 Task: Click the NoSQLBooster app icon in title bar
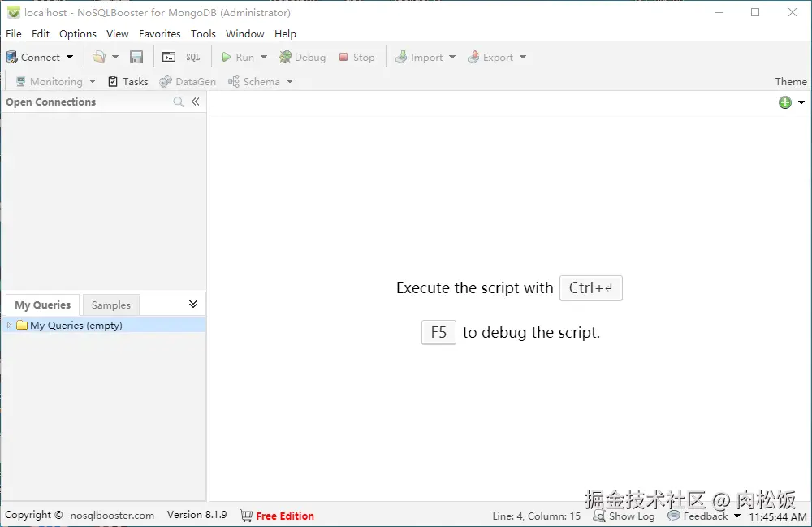pyautogui.click(x=14, y=12)
